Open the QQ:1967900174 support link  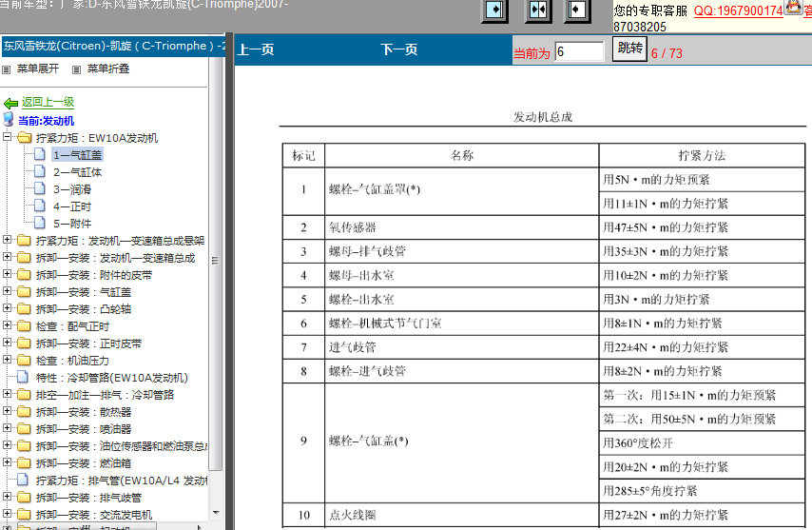(x=738, y=10)
